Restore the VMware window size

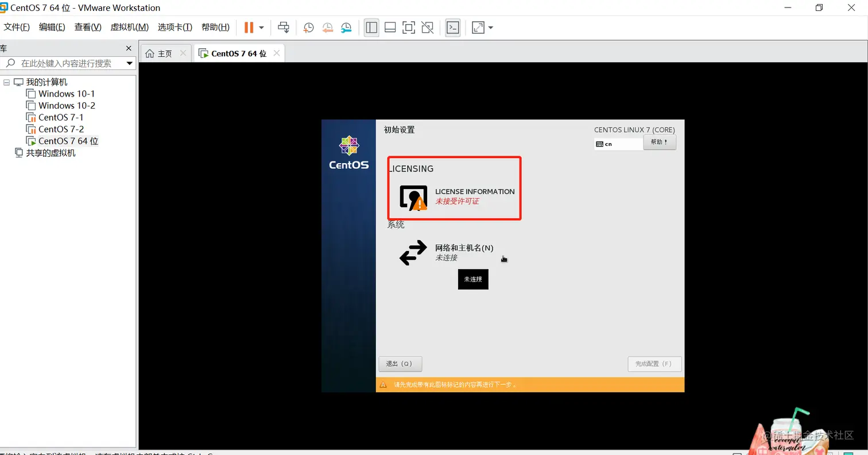(819, 7)
